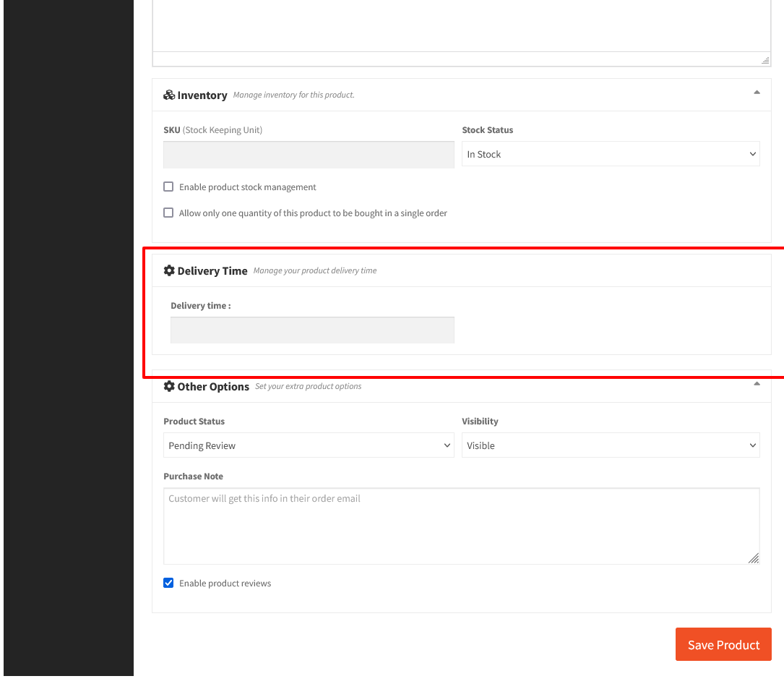Open the Visibility dropdown
This screenshot has height=697, width=784.
pyautogui.click(x=611, y=445)
